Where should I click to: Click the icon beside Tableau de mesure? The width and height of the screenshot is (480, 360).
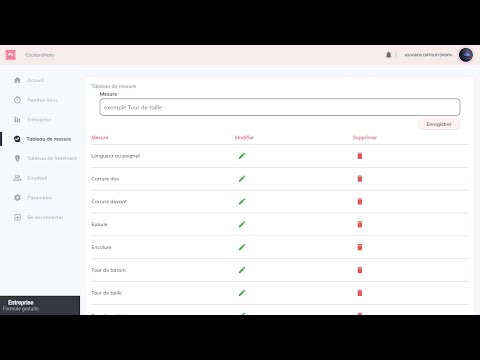(17, 139)
